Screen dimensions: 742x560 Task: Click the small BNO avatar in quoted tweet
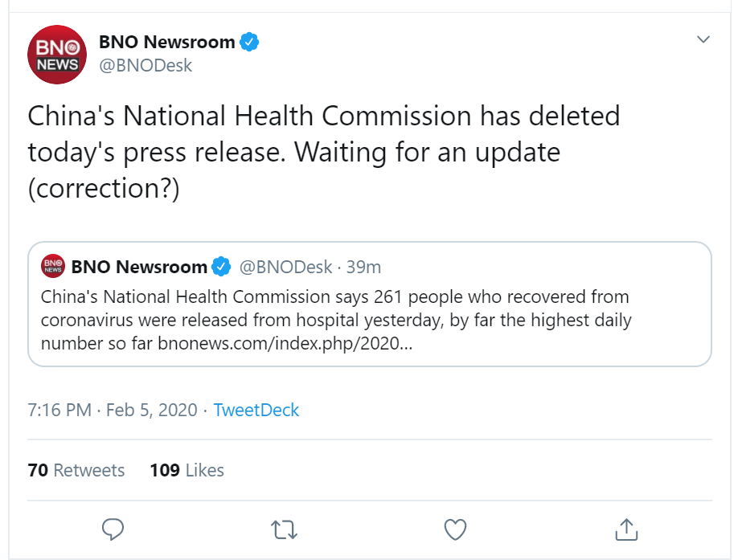53,266
